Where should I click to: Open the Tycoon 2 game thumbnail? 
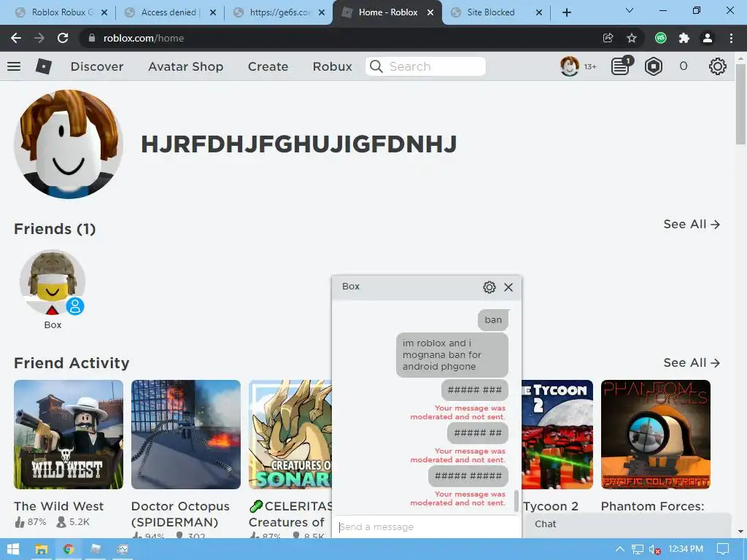tap(557, 435)
